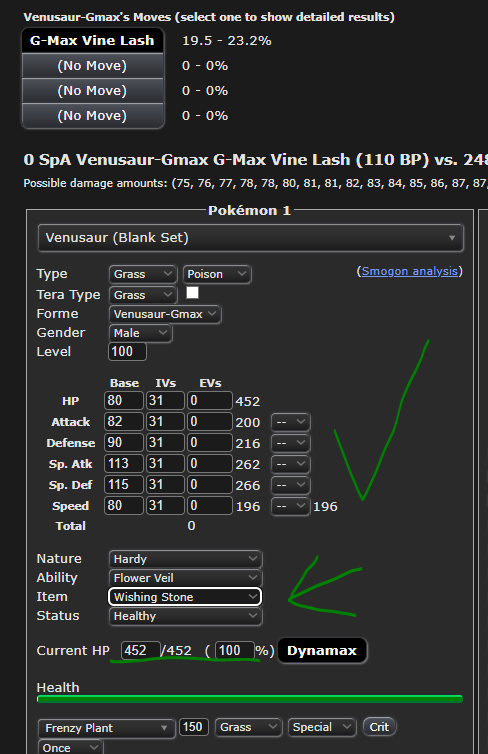Open the Venusaur (Blank Set) selector
This screenshot has height=754, width=488.
250,238
